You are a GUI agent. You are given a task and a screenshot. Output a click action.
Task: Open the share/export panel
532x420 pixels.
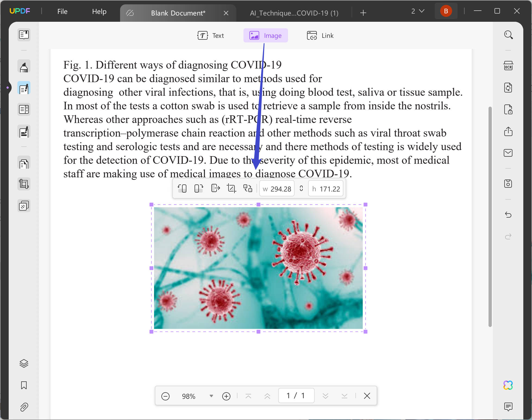point(508,132)
